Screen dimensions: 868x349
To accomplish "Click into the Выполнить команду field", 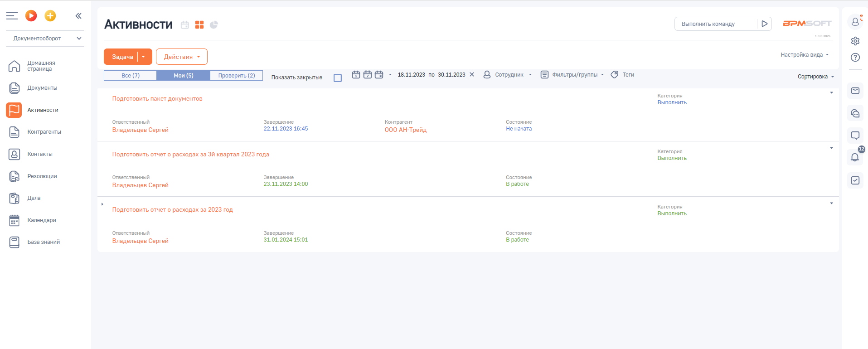I will (x=716, y=24).
